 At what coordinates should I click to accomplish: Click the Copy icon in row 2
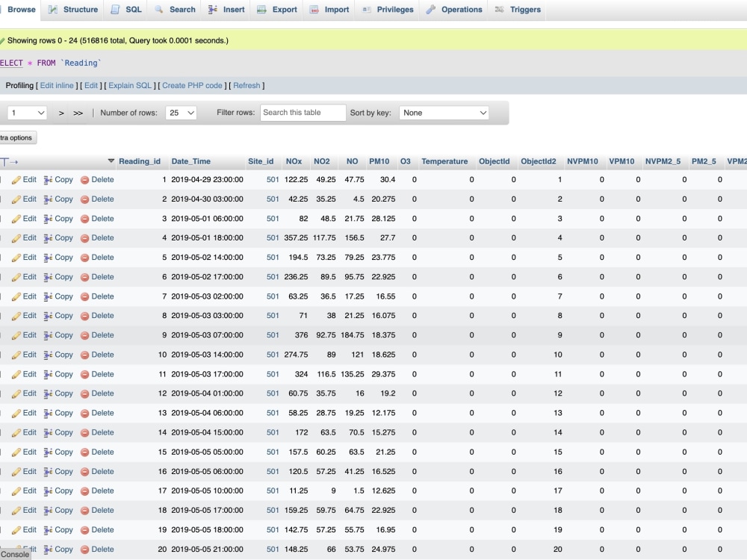coord(48,199)
